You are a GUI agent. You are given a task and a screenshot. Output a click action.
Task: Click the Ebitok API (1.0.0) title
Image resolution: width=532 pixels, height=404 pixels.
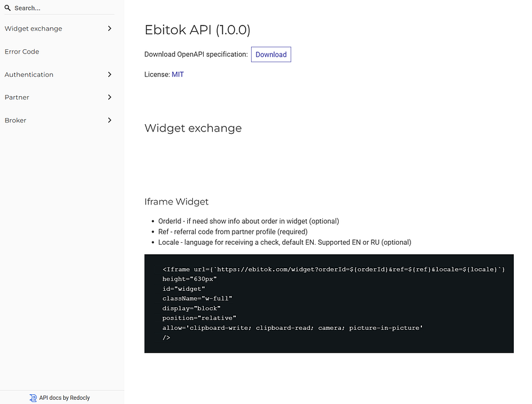[198, 30]
